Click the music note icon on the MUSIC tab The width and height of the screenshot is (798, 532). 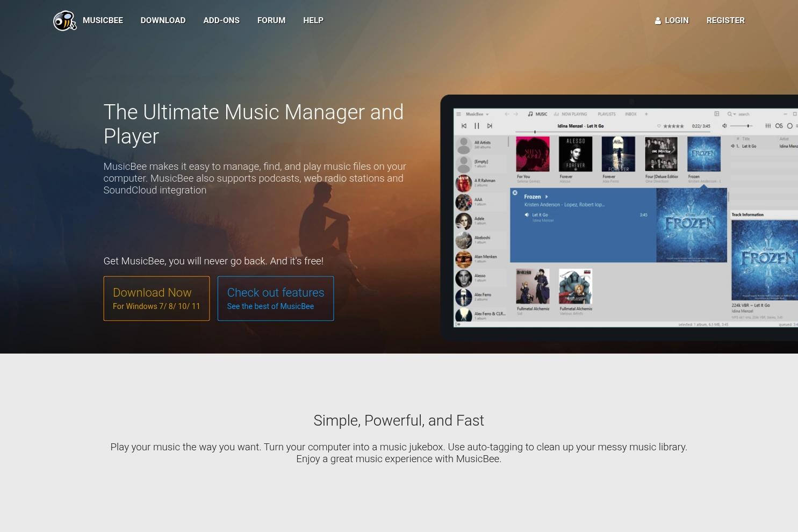pos(530,114)
